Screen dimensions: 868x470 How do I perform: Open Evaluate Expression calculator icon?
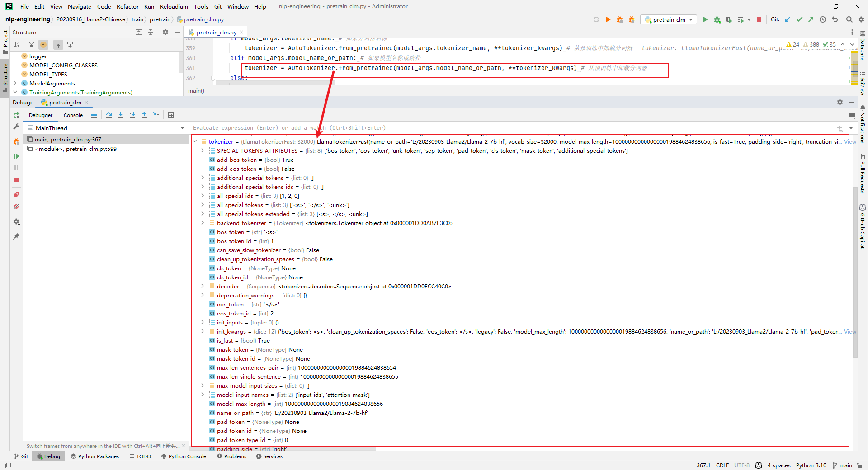point(171,115)
